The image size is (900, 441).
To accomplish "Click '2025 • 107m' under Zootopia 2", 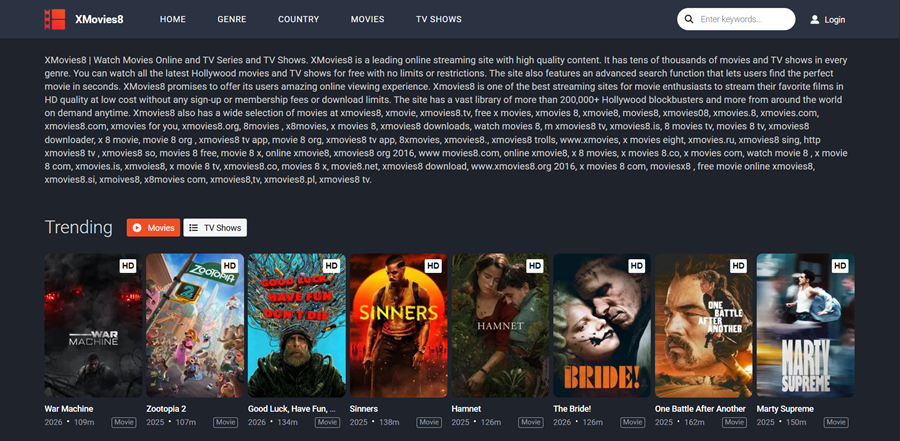I will (x=171, y=423).
